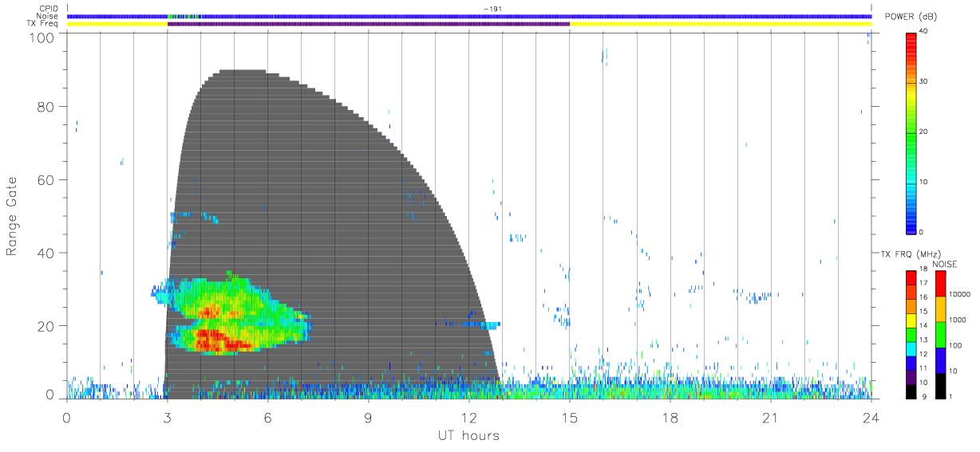This screenshot has height=452, width=980.
Task: Click the 14 label on the TX FRQ legend
Action: 923,325
